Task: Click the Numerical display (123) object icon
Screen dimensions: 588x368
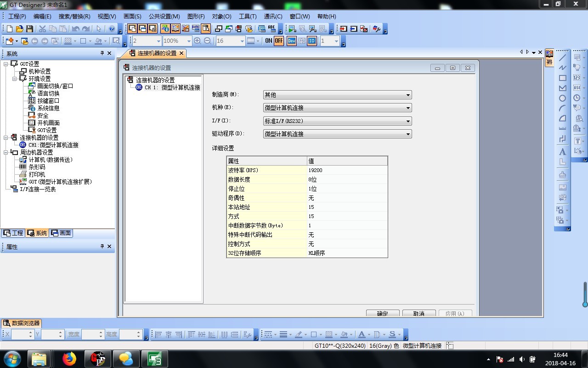Action: (577, 78)
